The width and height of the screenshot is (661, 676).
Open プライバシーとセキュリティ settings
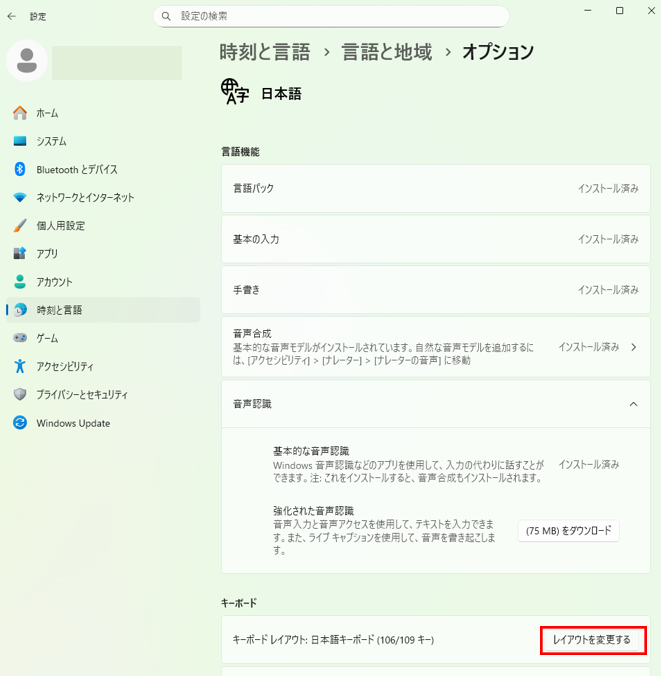pyautogui.click(x=82, y=394)
